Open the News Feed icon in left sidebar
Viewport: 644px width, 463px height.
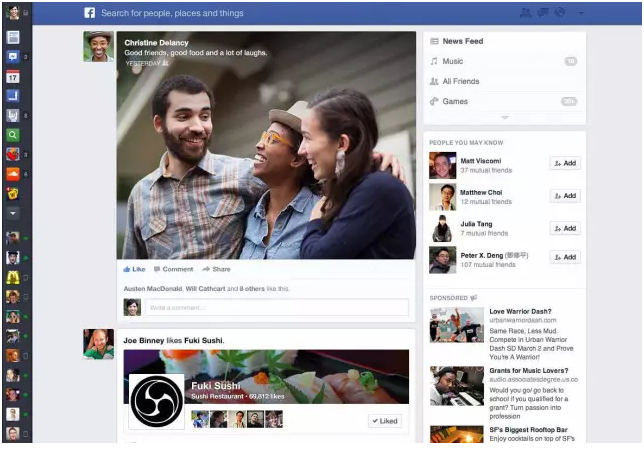[x=13, y=37]
